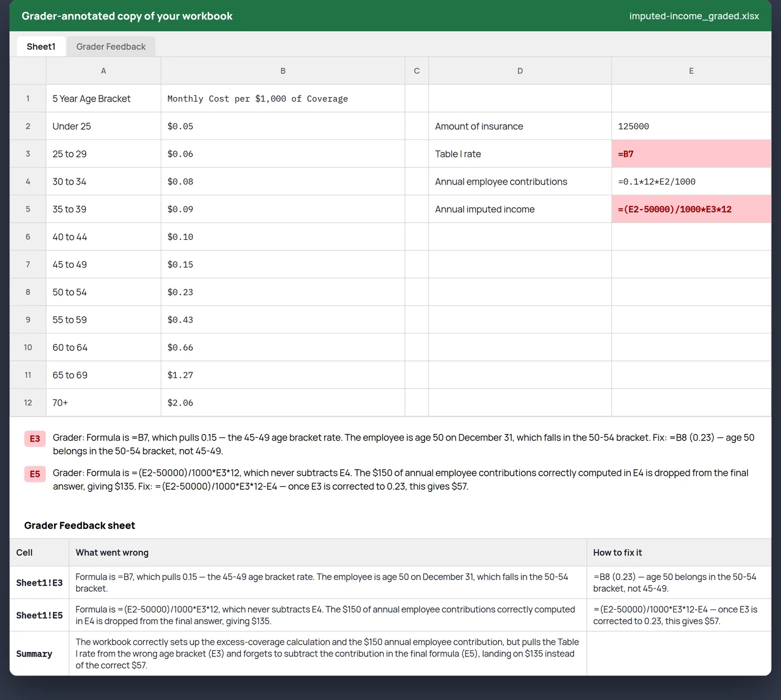Select column D header

pyautogui.click(x=520, y=71)
